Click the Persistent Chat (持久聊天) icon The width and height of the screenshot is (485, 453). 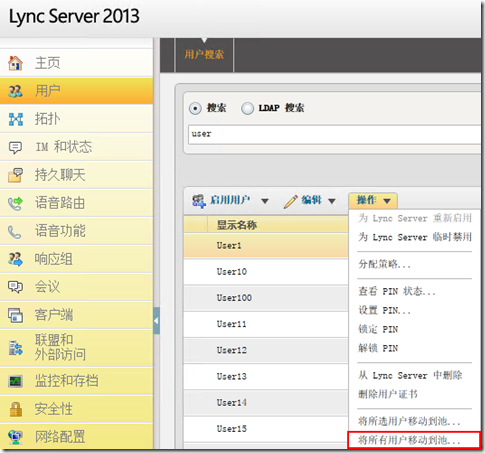pyautogui.click(x=15, y=175)
